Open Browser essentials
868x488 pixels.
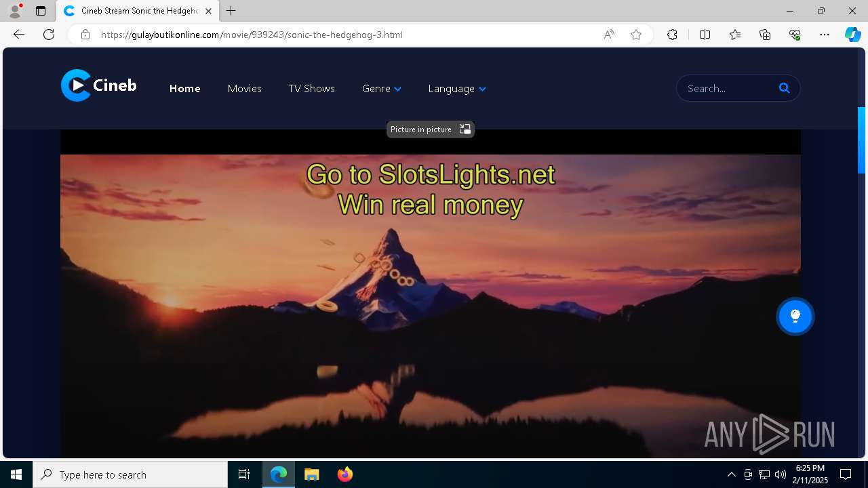tap(795, 35)
